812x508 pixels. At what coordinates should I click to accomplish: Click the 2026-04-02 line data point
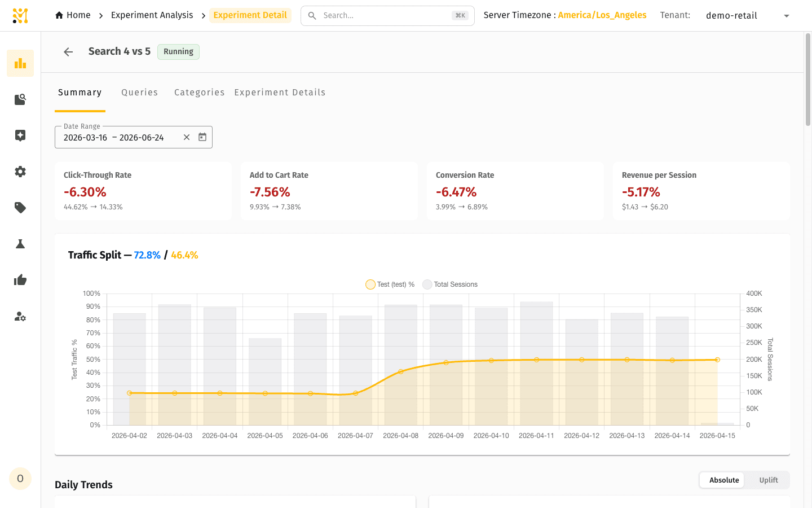coord(130,393)
